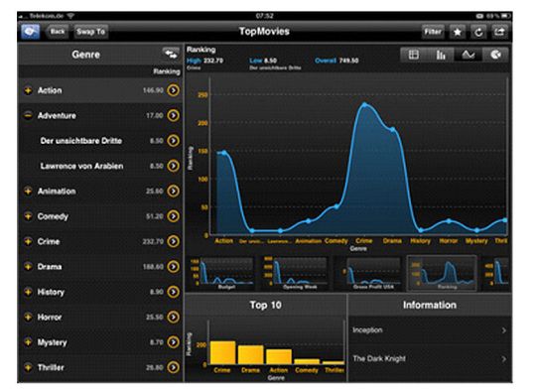Open details arrow for Mystery
The height and width of the screenshot is (392, 536).
[x=174, y=342]
